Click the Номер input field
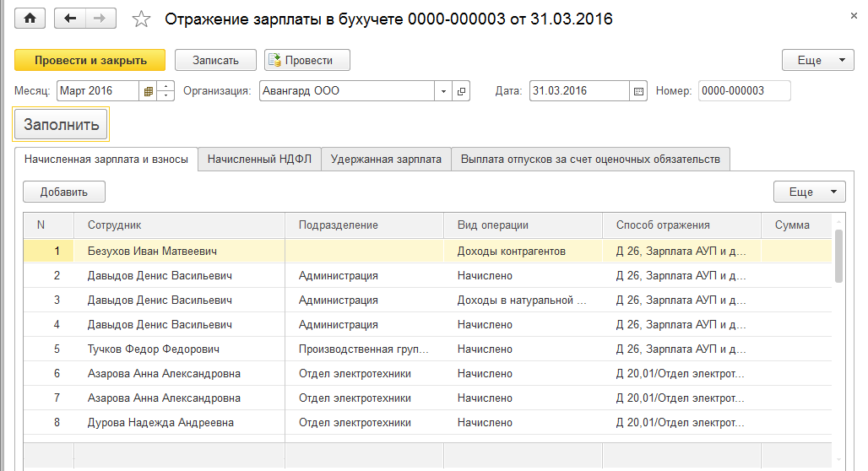Image resolution: width=868 pixels, height=471 pixels. point(744,91)
